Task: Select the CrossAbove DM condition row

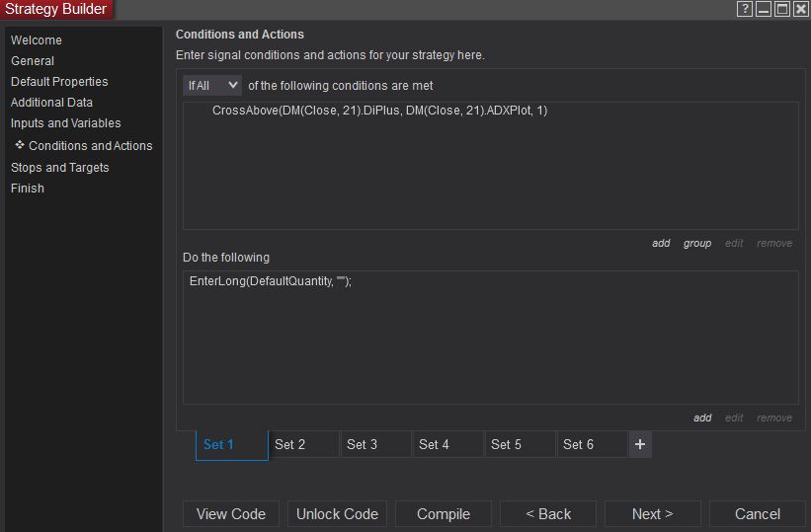Action: tap(379, 111)
